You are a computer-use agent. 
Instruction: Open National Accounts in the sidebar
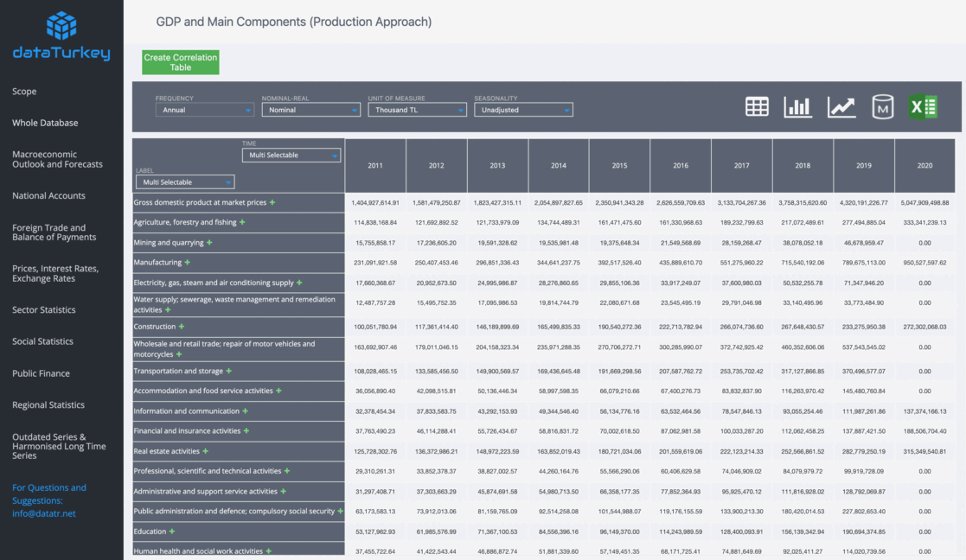[48, 196]
